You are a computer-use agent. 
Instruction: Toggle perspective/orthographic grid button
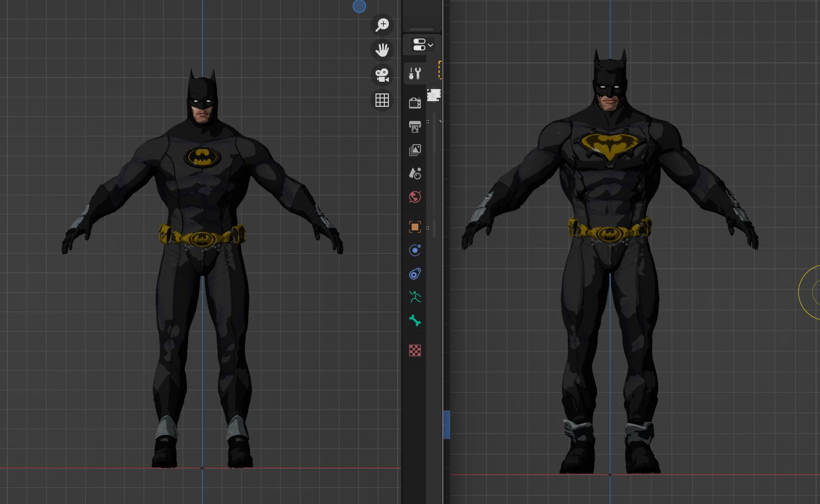click(x=382, y=100)
